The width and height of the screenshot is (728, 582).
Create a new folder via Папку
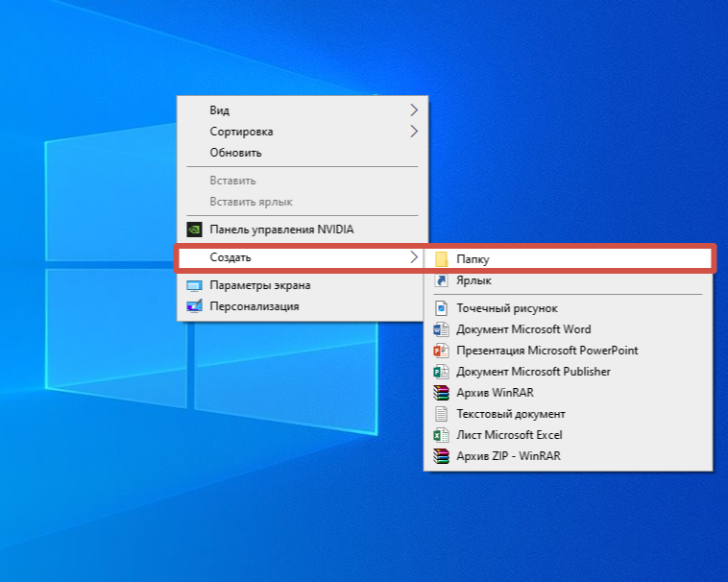click(x=568, y=259)
